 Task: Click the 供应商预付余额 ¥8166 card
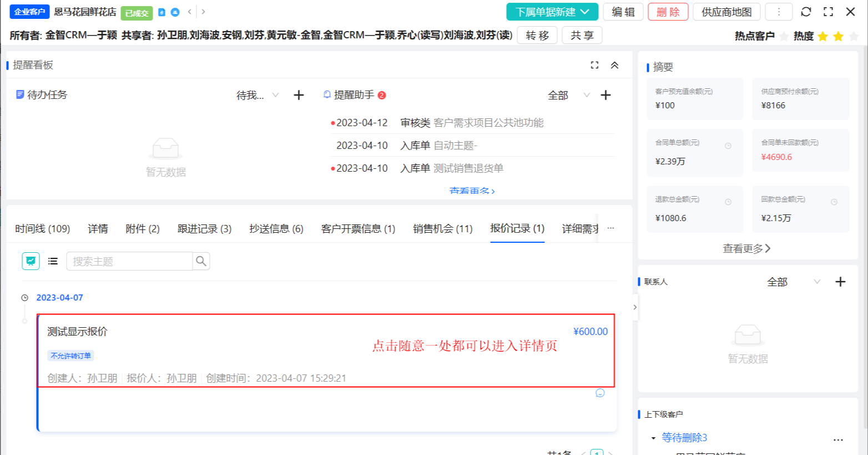(801, 99)
